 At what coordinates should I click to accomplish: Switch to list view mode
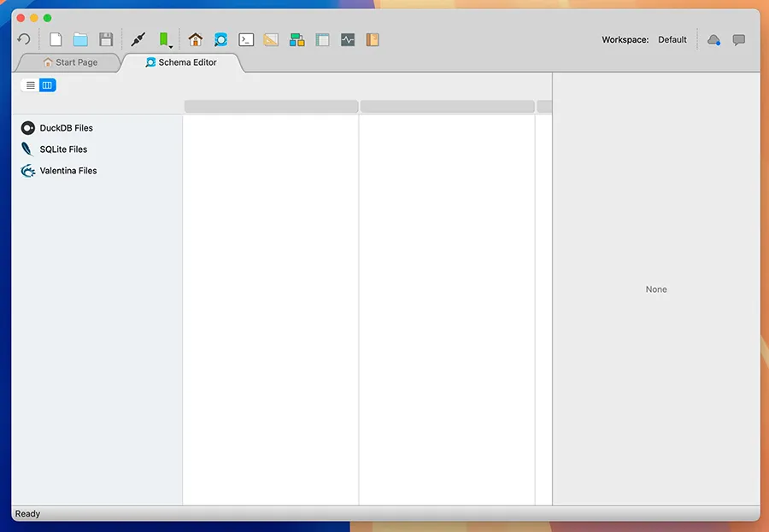(x=30, y=85)
